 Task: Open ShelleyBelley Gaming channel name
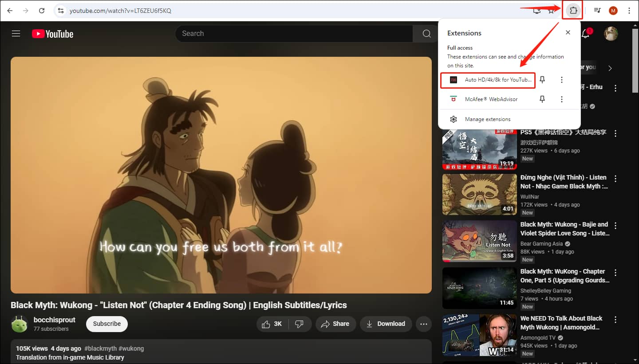coord(546,290)
